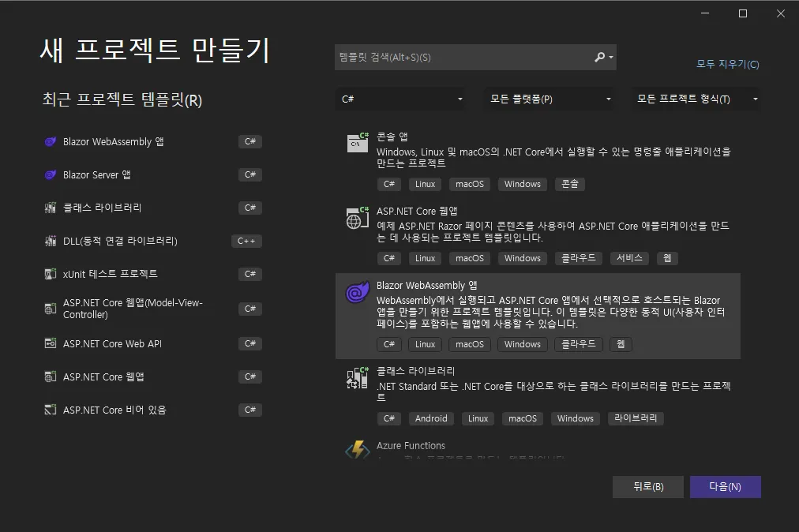Minimize the dialog window
Image resolution: width=799 pixels, height=532 pixels.
coord(705,13)
